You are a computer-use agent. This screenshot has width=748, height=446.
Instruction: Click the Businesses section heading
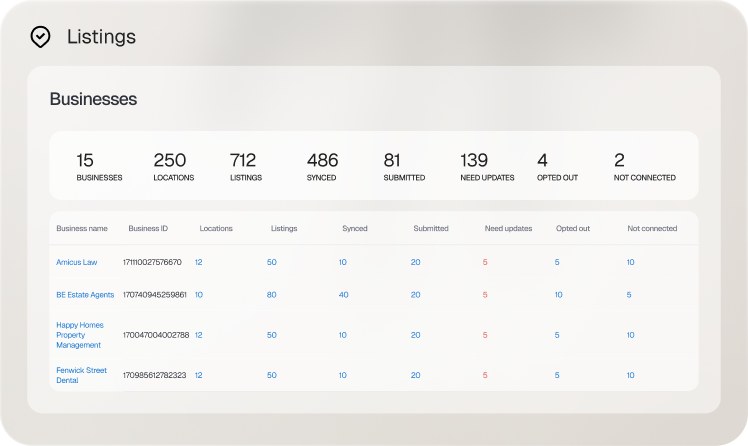[94, 99]
